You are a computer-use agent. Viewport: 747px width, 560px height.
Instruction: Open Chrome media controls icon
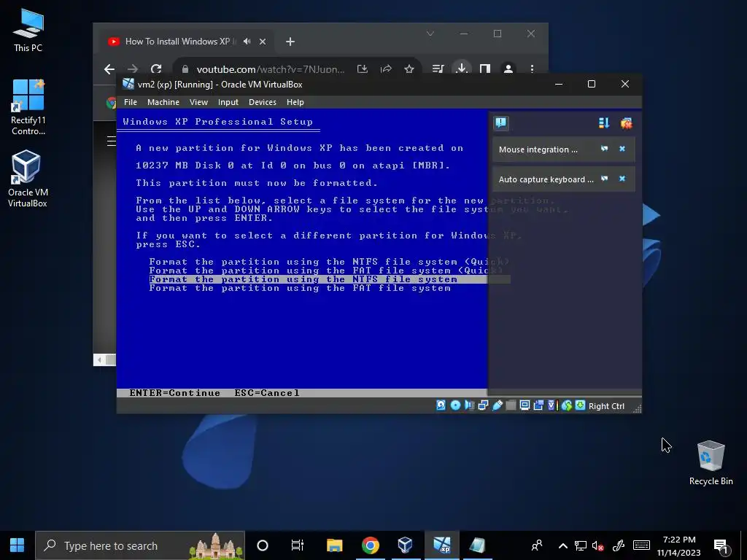438,69
